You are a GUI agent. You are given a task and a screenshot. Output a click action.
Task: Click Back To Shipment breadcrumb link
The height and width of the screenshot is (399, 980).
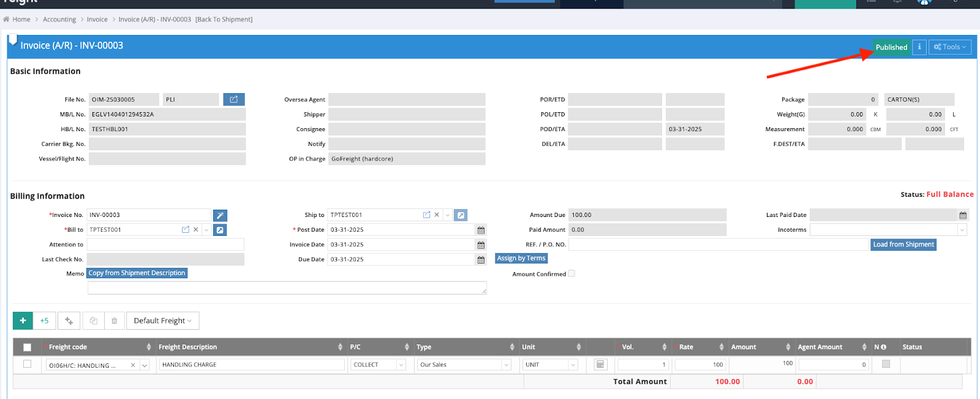tap(224, 20)
